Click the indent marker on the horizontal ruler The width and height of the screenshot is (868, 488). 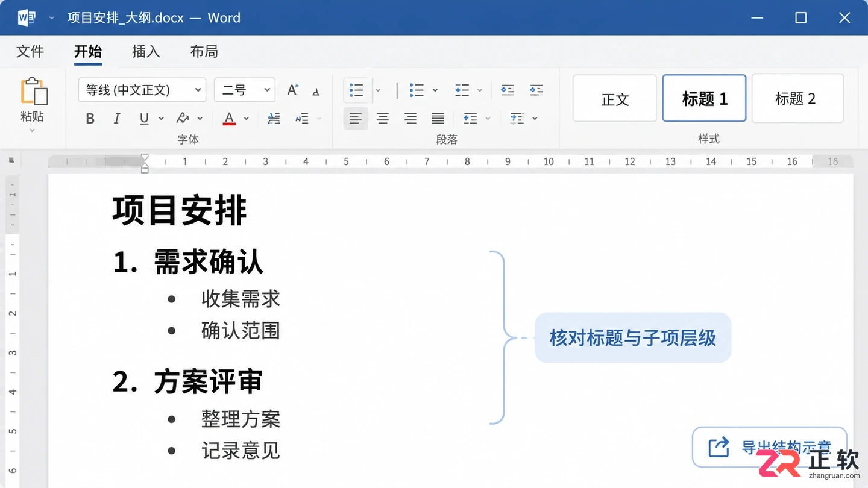tap(145, 163)
